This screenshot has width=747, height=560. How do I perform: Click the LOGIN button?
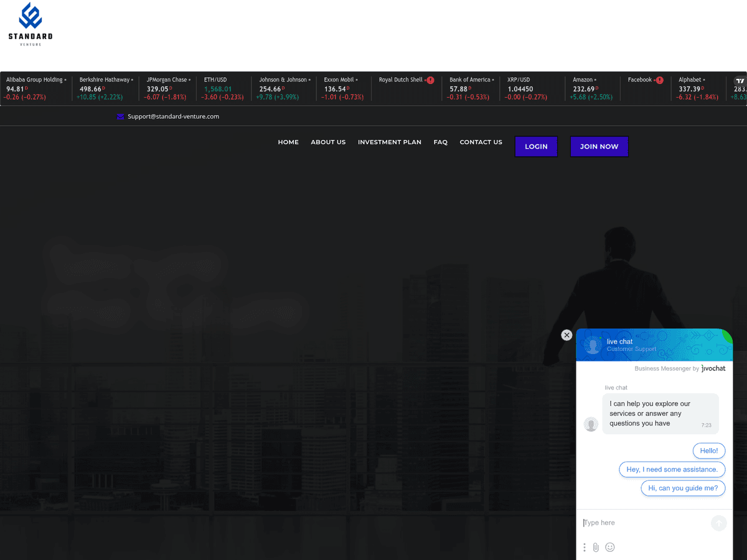click(536, 147)
